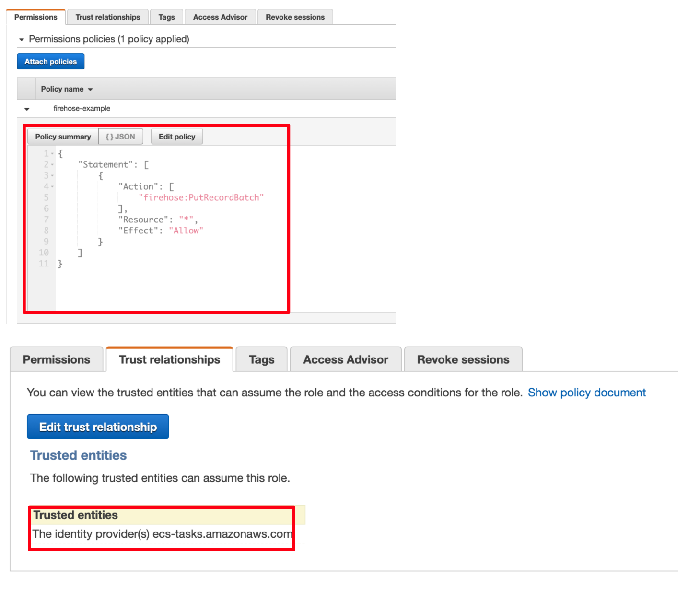The height and width of the screenshot is (601, 700).
Task: Collapse the firehose-example policy row
Action: coord(27,109)
